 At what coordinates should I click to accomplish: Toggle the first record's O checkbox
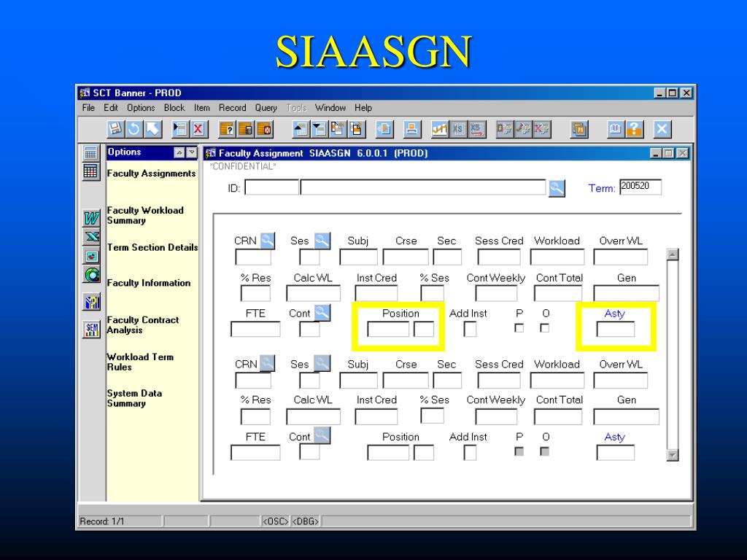point(544,328)
